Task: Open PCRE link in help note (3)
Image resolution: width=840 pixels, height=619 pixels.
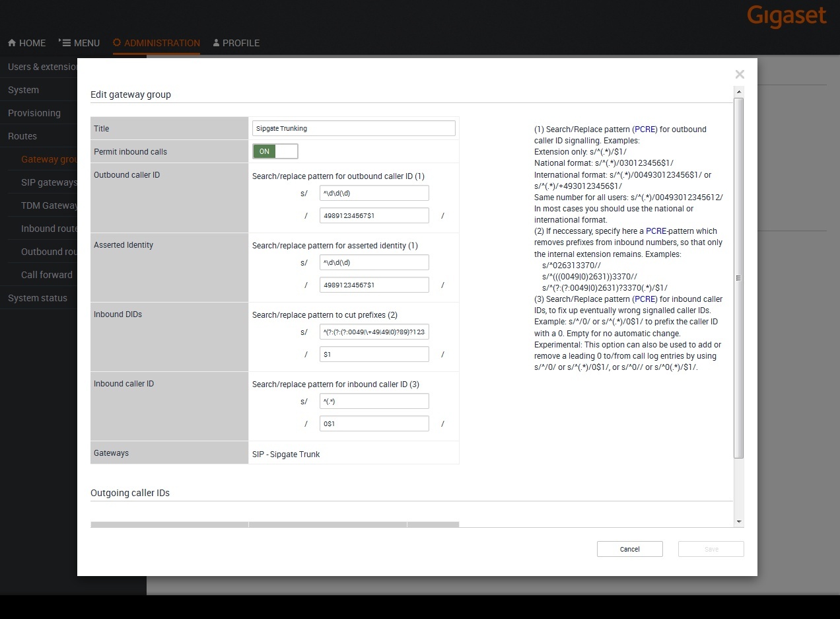Action: pyautogui.click(x=645, y=299)
